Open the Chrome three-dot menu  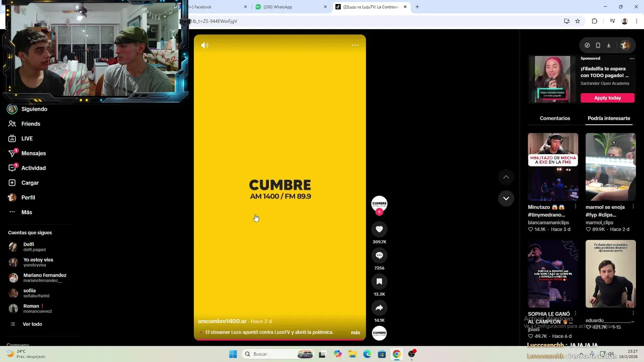click(x=637, y=21)
